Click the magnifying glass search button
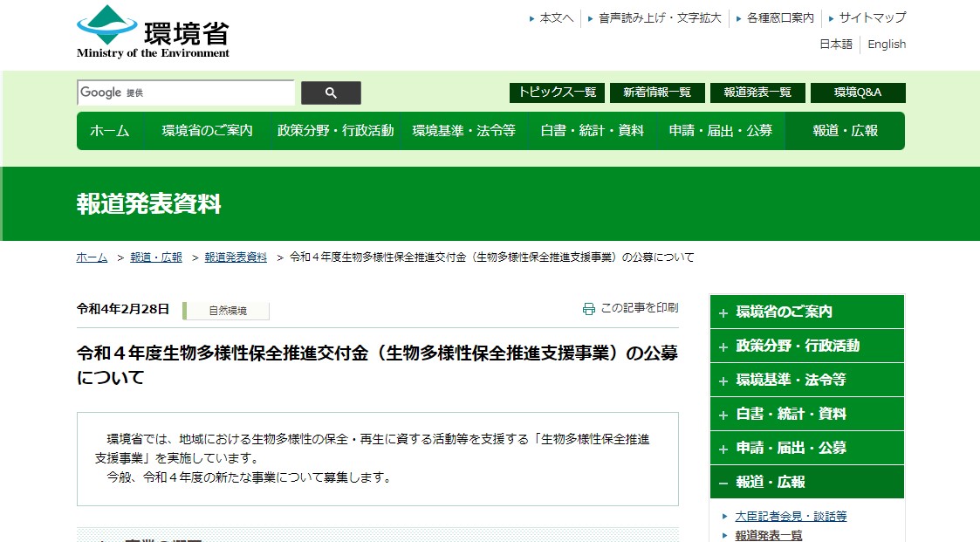Viewport: 980px width, 542px height. click(x=331, y=93)
